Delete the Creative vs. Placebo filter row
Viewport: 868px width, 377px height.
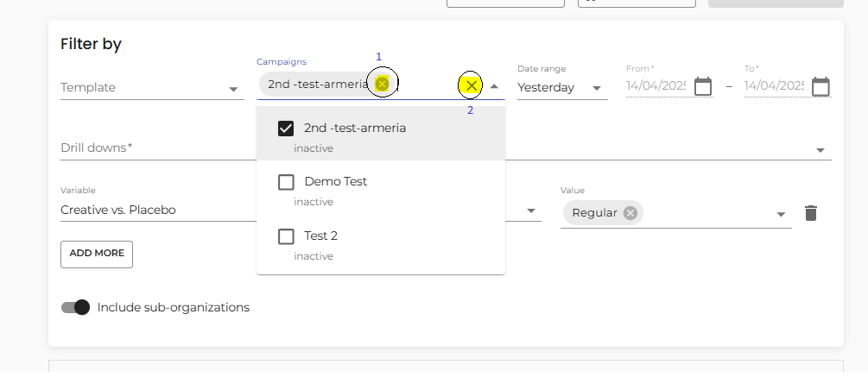810,213
